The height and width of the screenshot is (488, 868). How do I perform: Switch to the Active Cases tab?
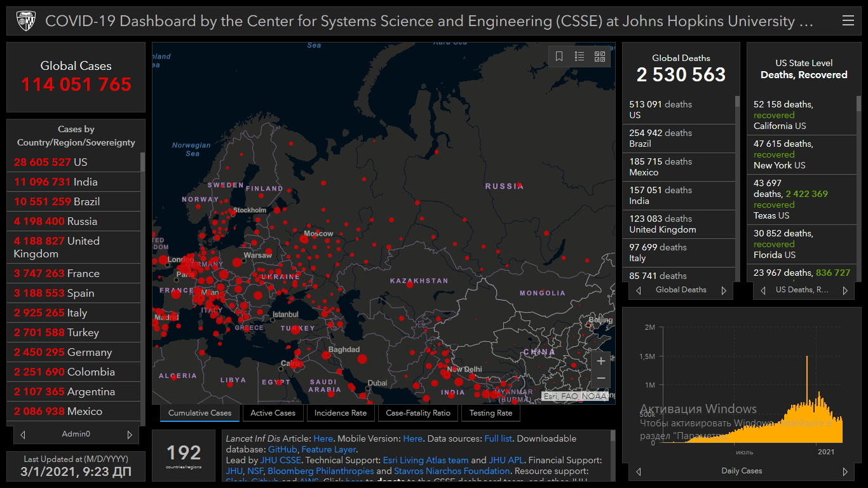pyautogui.click(x=273, y=413)
